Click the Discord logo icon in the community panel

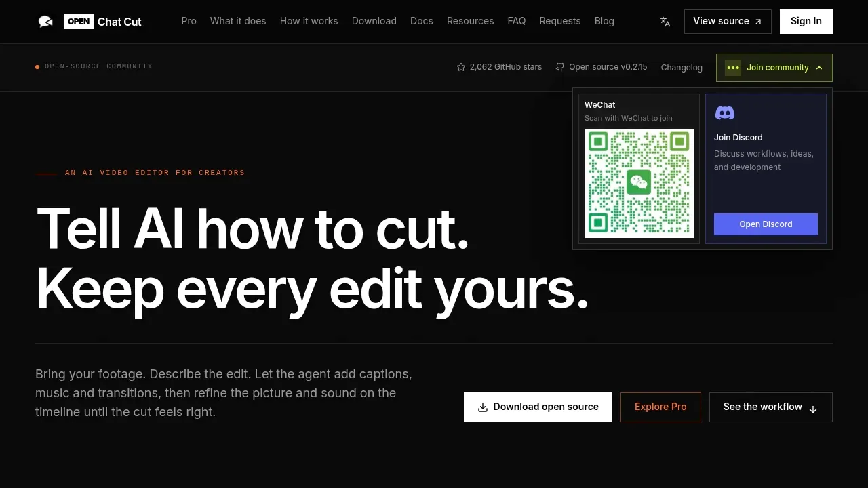(x=725, y=113)
